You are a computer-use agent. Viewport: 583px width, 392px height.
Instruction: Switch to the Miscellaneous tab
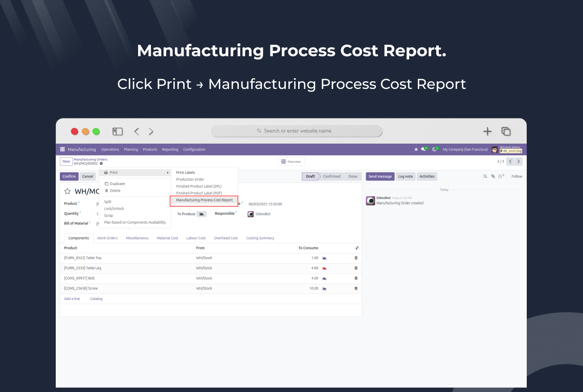tap(137, 238)
